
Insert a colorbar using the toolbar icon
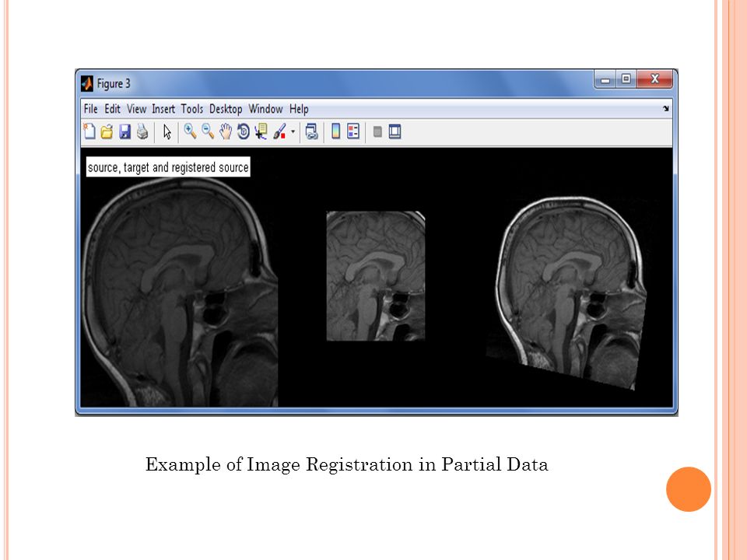tap(336, 131)
